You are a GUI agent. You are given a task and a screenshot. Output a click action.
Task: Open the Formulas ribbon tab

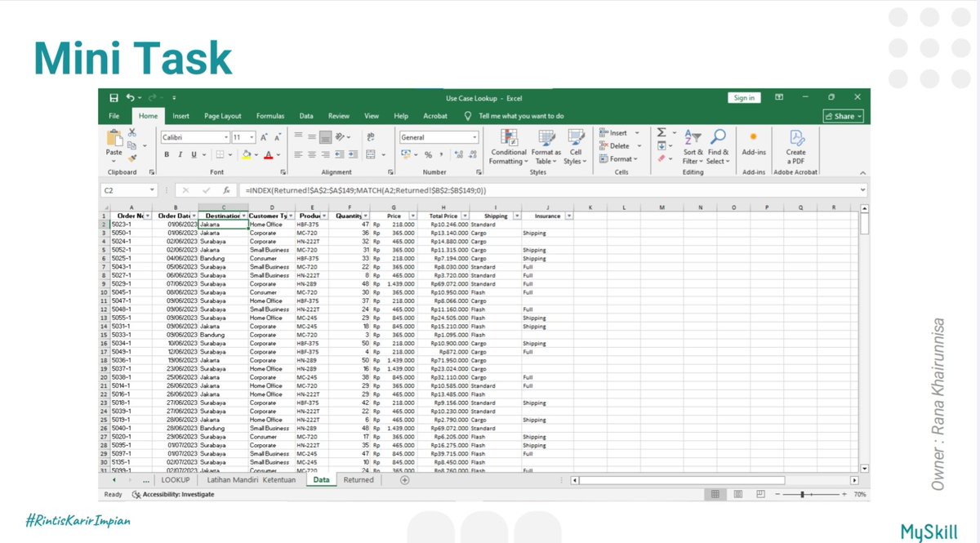tap(270, 116)
